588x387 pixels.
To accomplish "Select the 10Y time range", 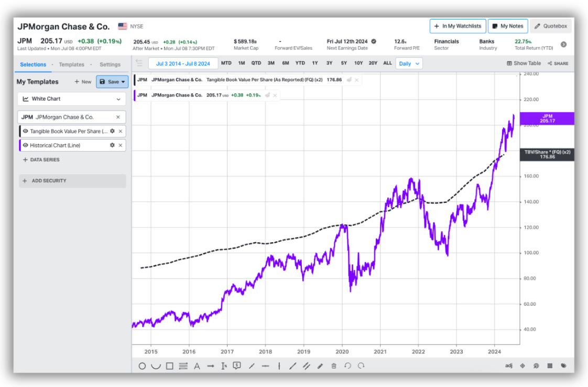I will point(358,63).
